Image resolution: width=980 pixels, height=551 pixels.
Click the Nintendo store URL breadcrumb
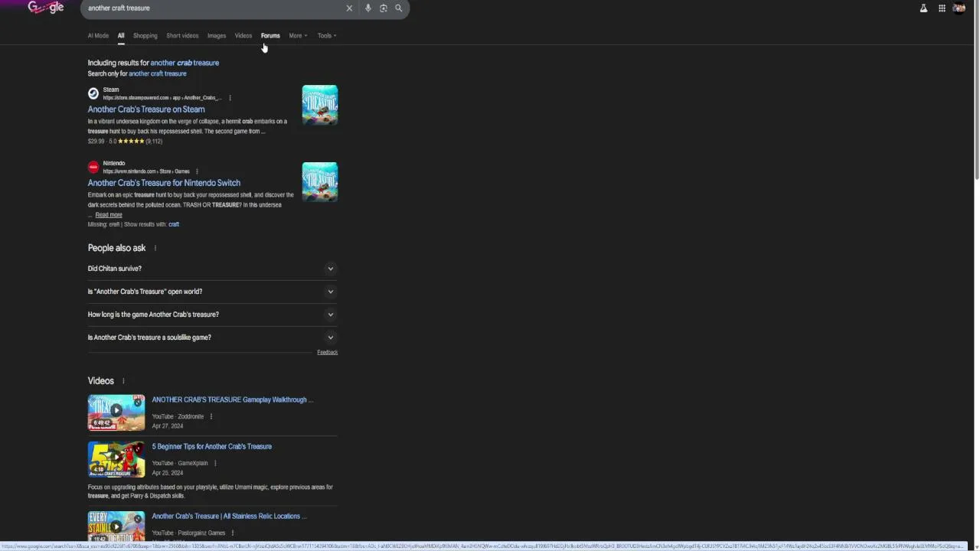[146, 171]
